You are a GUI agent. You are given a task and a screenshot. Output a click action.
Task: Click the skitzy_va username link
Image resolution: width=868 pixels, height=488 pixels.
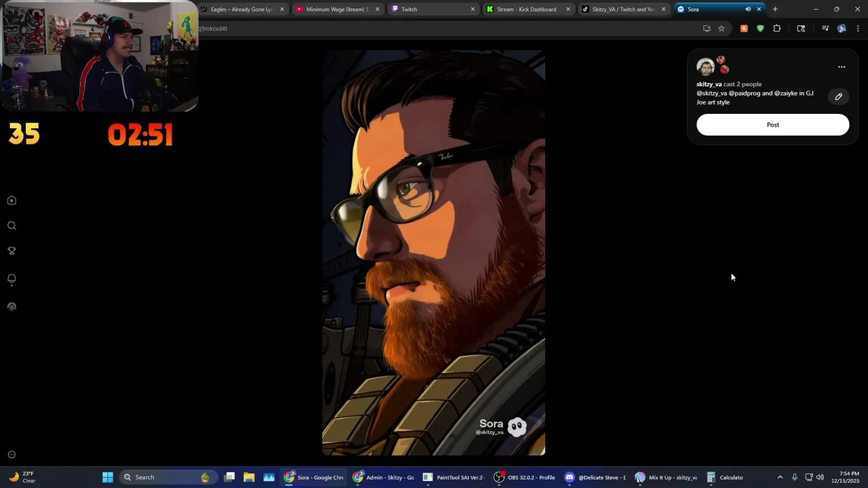709,84
